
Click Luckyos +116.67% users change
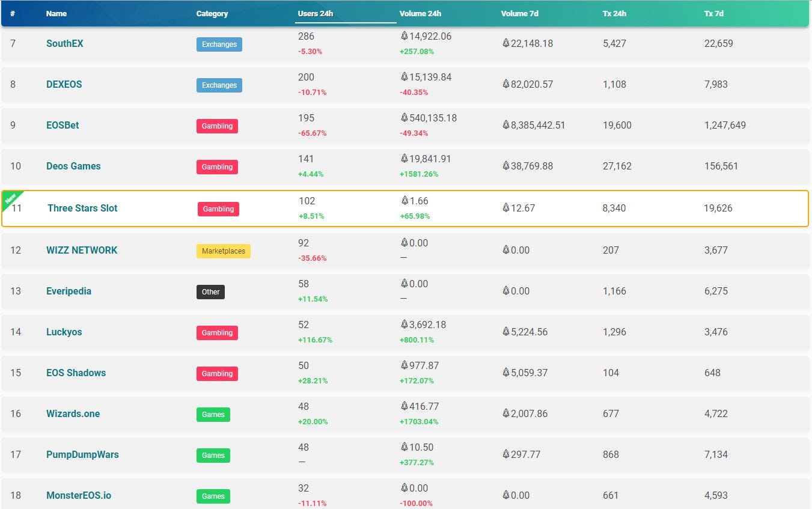click(315, 340)
